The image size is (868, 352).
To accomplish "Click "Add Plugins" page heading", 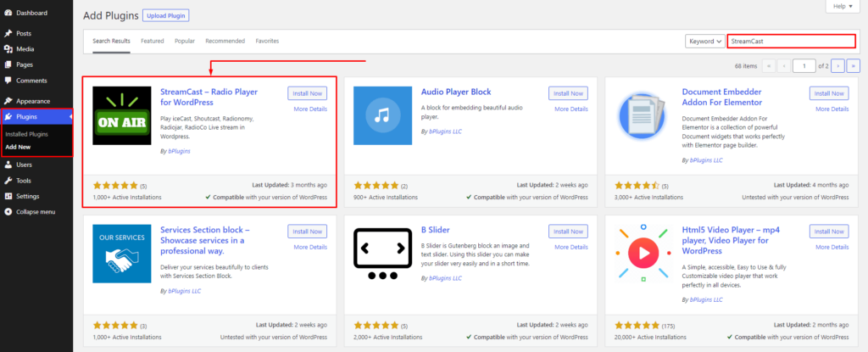I will 110,15.
